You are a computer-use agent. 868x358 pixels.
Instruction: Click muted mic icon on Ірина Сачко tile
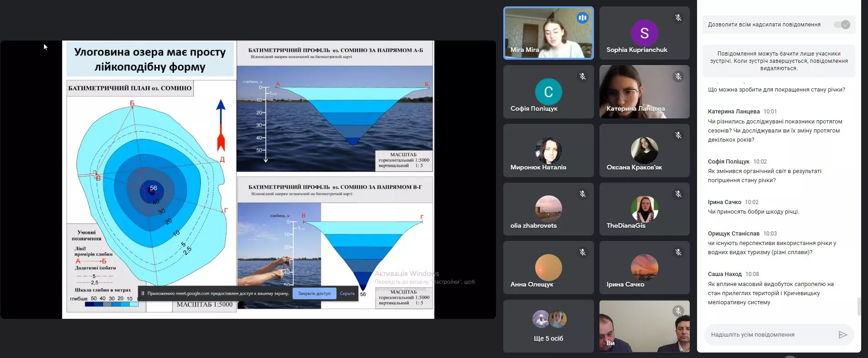pyautogui.click(x=678, y=252)
